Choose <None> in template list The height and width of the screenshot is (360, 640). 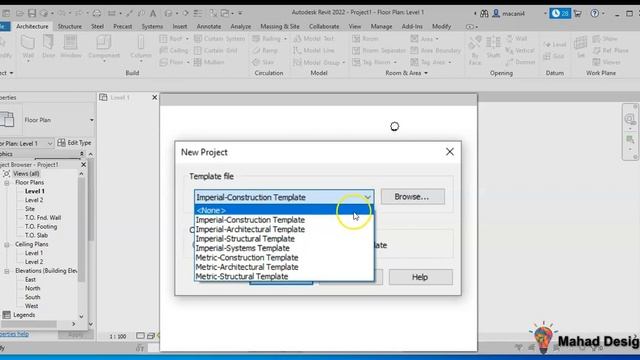(284, 210)
